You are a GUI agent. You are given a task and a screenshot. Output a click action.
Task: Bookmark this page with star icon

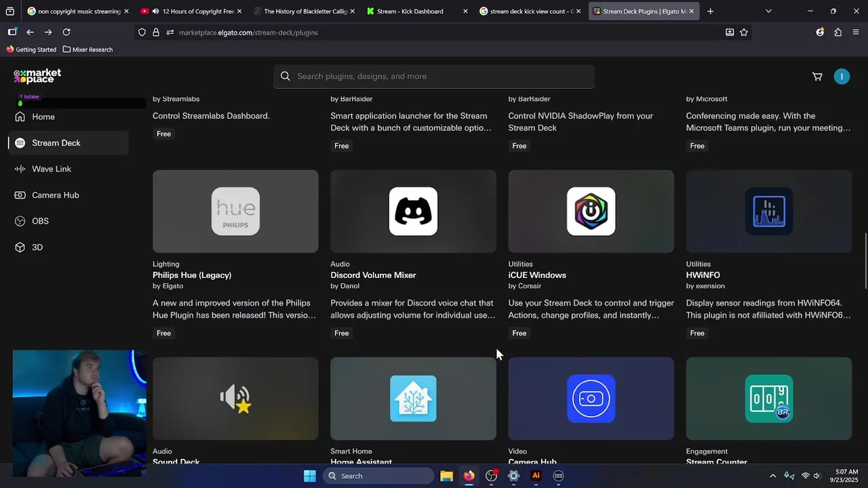coord(744,32)
